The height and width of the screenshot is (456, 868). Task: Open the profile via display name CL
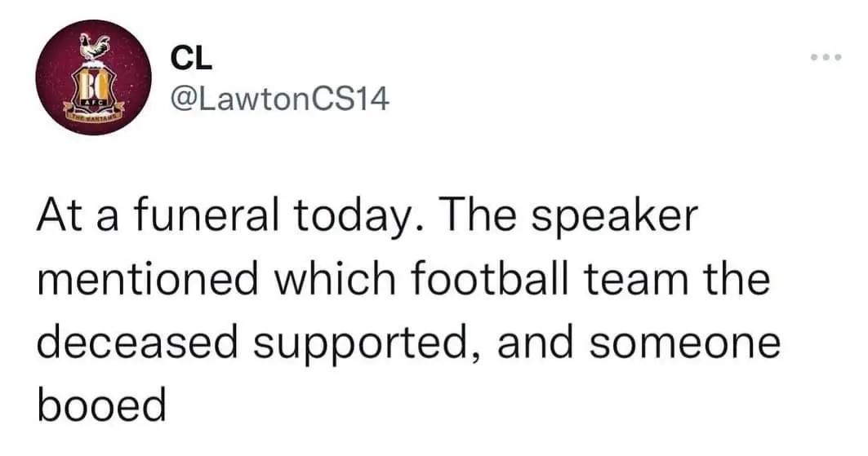[191, 57]
